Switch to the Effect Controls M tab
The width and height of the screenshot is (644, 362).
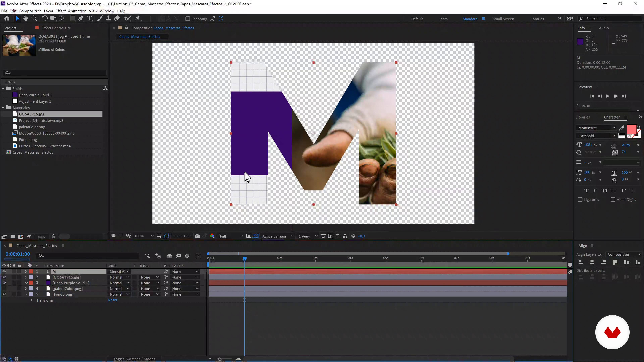pyautogui.click(x=56, y=28)
